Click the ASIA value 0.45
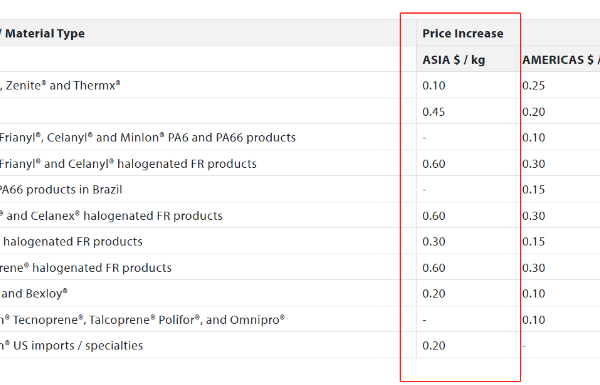 tap(434, 112)
